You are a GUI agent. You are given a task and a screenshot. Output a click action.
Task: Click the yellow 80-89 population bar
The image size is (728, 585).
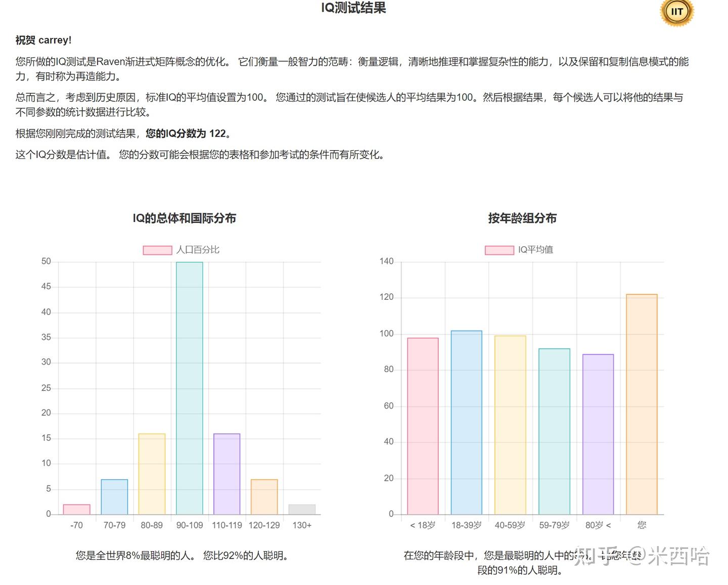152,473
